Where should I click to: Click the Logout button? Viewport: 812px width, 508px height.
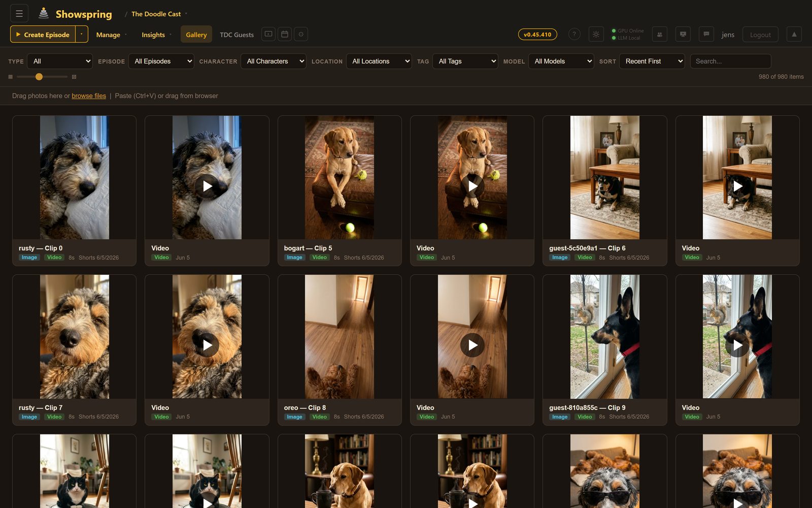pos(760,34)
